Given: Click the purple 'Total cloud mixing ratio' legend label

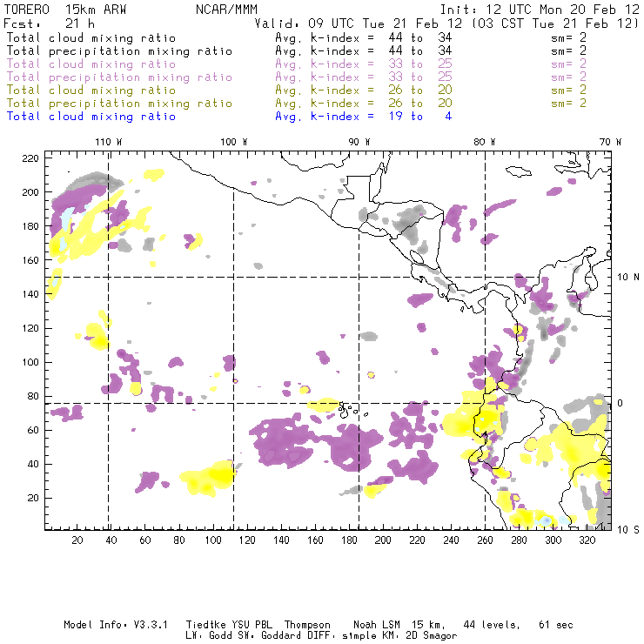Looking at the screenshot, I should coord(91,64).
